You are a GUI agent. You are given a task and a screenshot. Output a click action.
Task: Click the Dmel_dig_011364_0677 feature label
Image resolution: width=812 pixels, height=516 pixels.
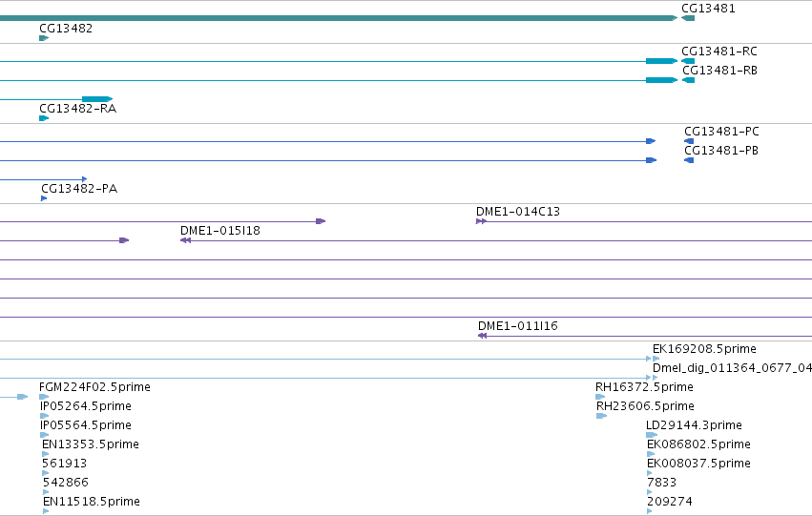[x=732, y=368]
